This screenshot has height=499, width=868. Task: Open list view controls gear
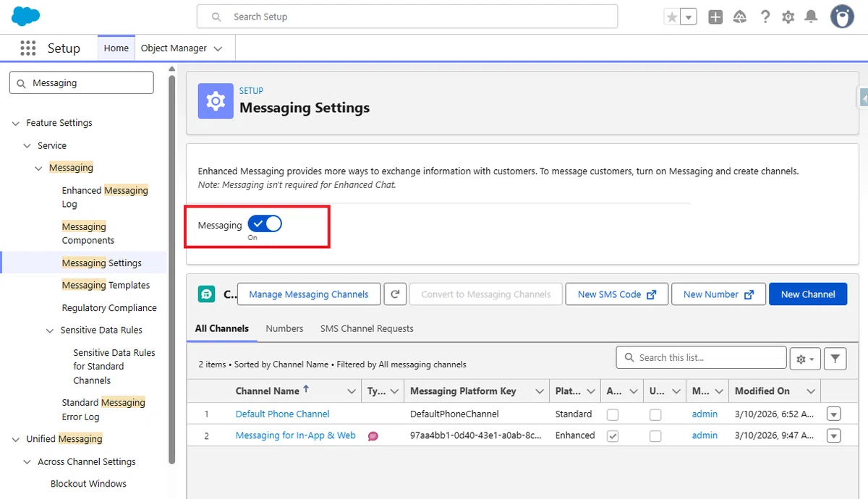coord(805,359)
